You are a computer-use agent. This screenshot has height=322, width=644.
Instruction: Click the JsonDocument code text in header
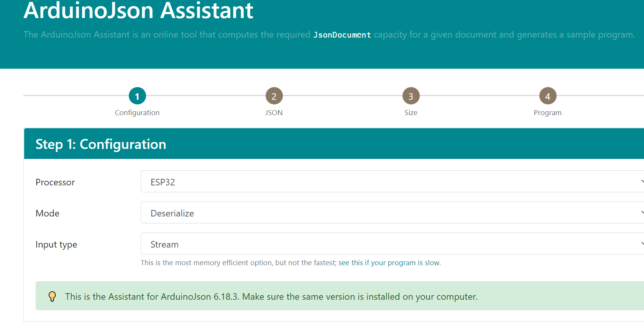click(342, 35)
